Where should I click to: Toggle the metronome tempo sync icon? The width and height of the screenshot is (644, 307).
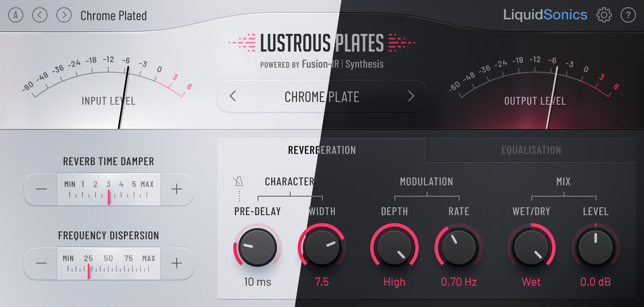pos(238,181)
